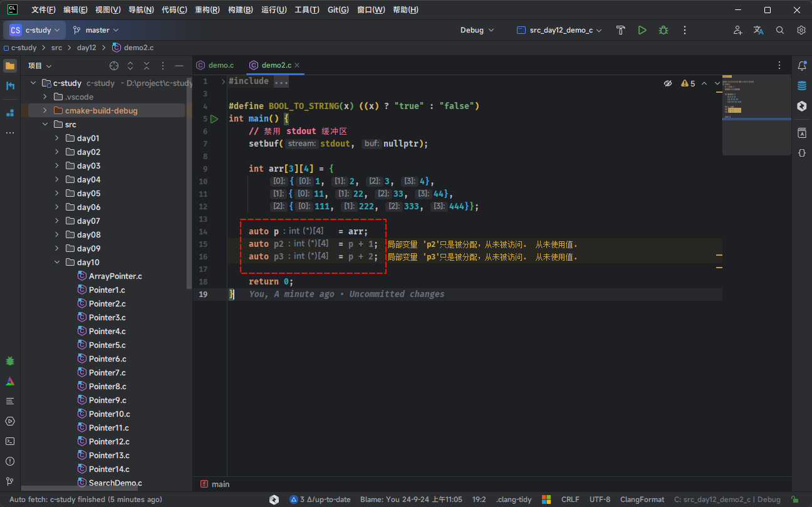812x507 pixels.
Task: Collapse the folded #include region on line 1
Action: (x=224, y=81)
